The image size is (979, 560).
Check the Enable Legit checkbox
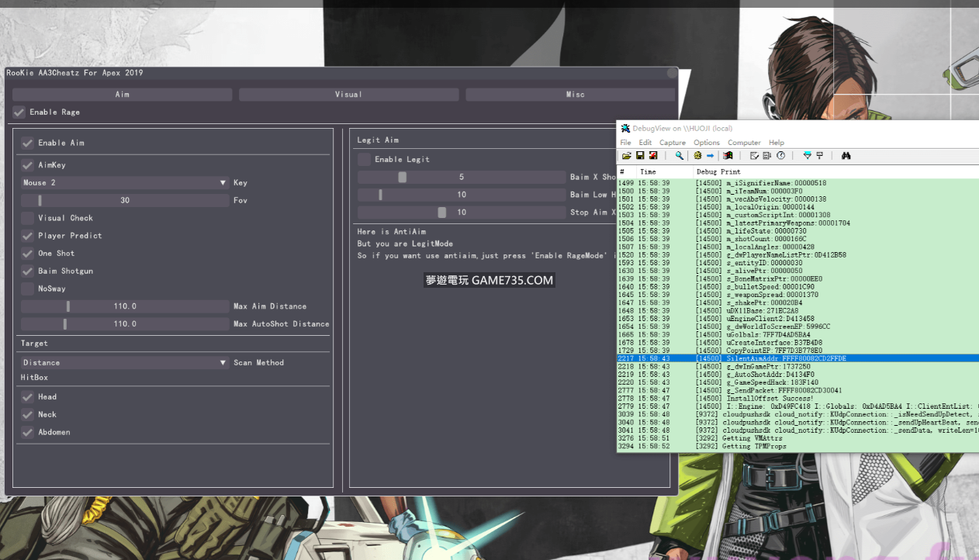365,159
